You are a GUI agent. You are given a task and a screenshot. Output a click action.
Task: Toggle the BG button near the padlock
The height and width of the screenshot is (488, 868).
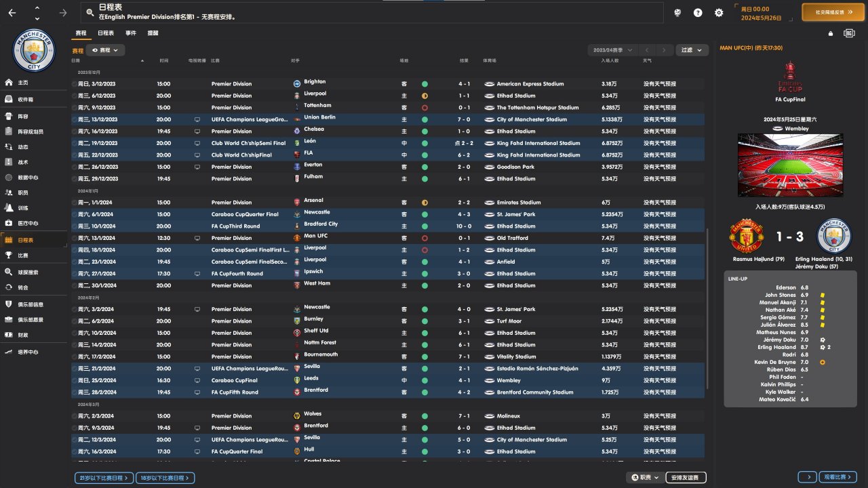(849, 33)
